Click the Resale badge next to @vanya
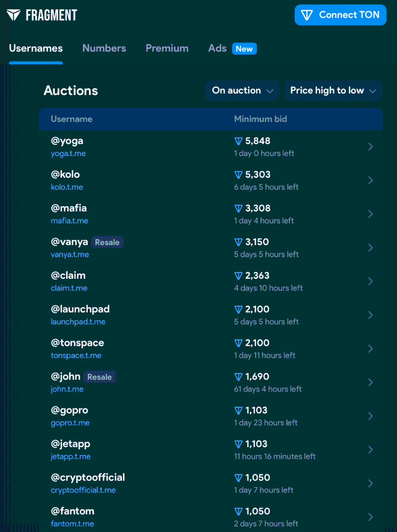Screen dimensions: 397x532 tap(107, 242)
